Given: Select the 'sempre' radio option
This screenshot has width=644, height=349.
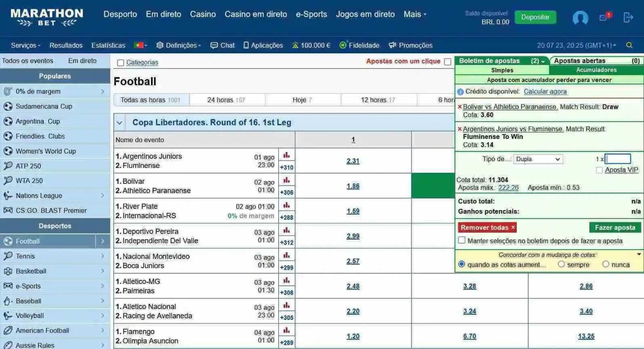Looking at the screenshot, I should click(561, 264).
